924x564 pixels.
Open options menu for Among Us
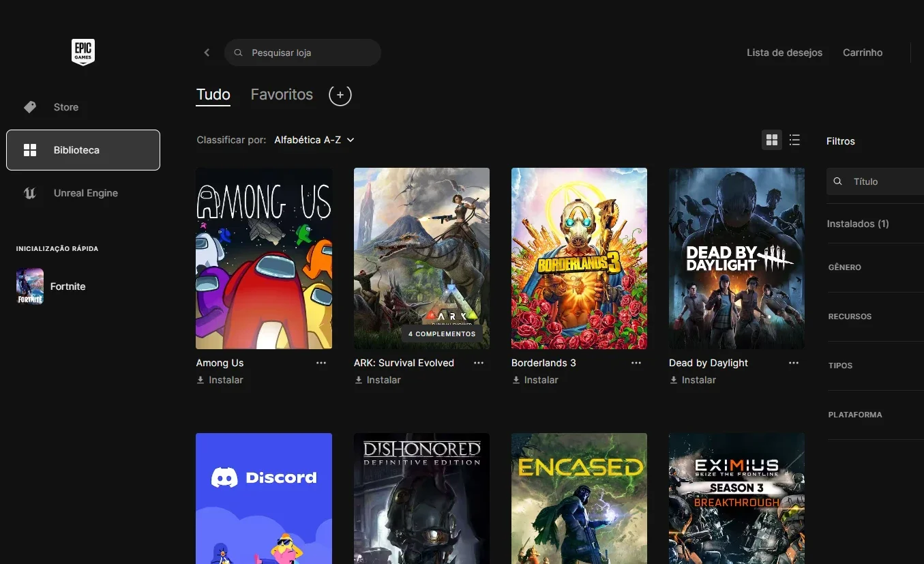[321, 363]
